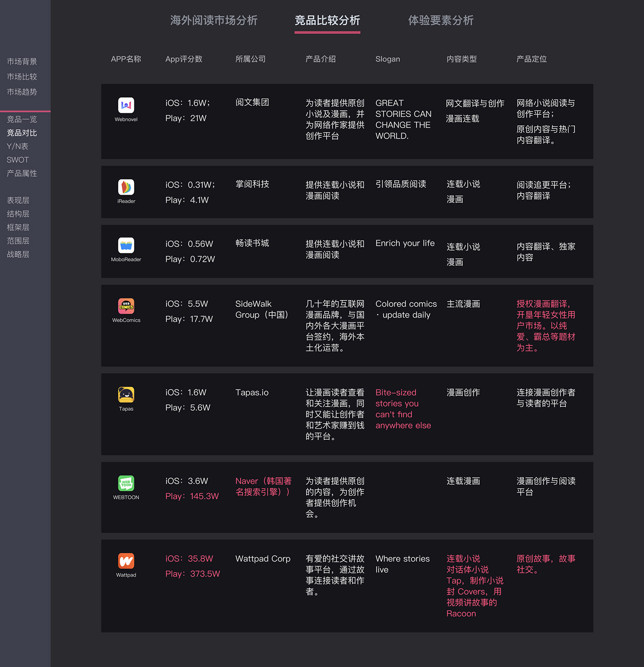644x667 pixels.
Task: Click the 阅文集团 company cell
Action: [252, 102]
